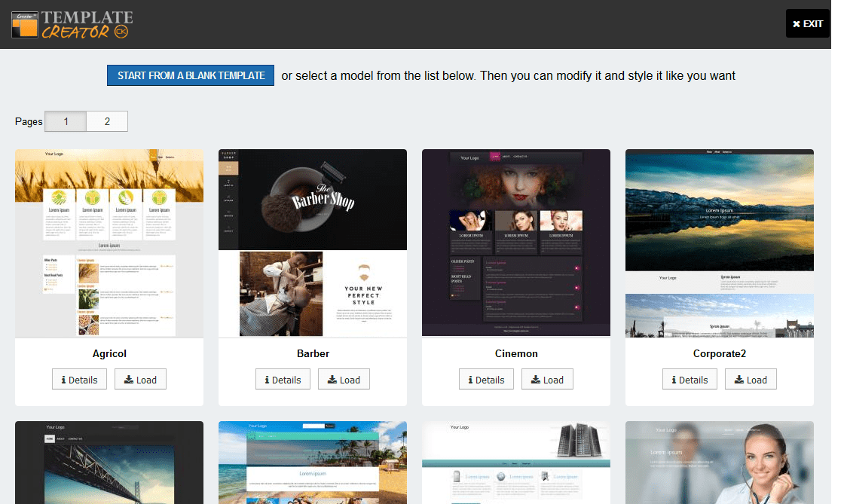Click the Corporate2 template name
This screenshot has height=504, width=844.
tap(720, 353)
